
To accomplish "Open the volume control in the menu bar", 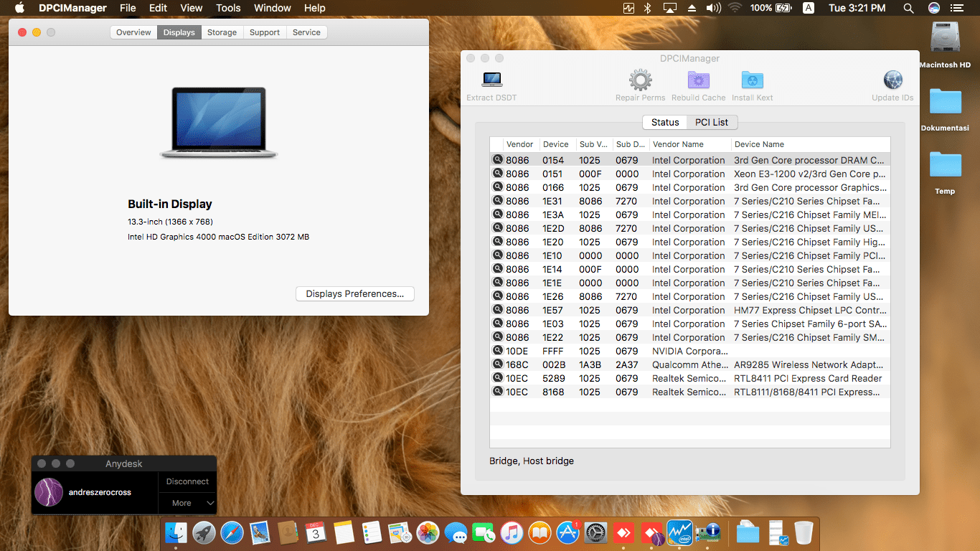I will tap(713, 8).
